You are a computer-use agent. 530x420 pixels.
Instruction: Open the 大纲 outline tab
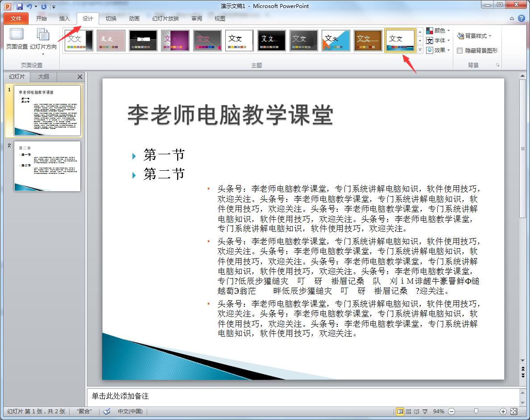pos(43,76)
